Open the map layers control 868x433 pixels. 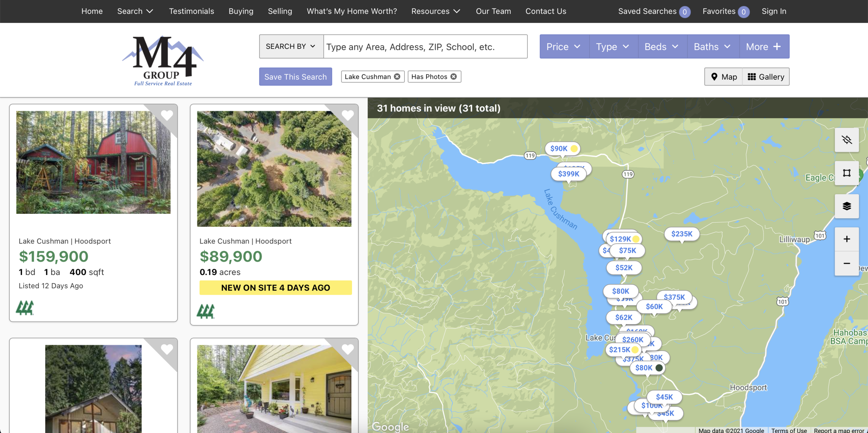pos(846,206)
